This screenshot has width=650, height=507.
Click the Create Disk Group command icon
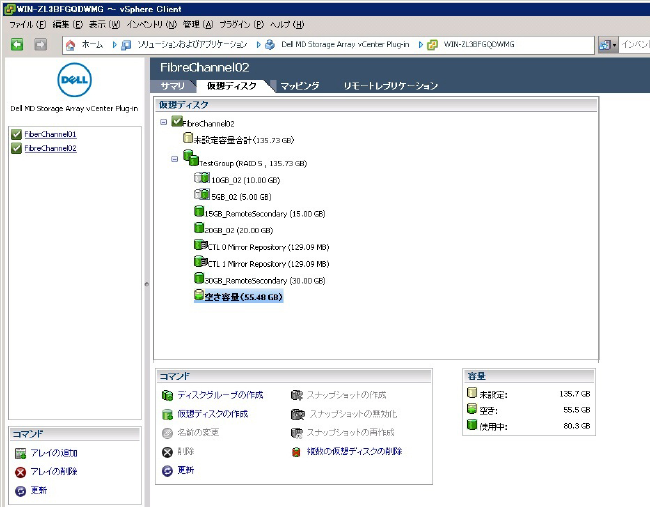pyautogui.click(x=167, y=395)
